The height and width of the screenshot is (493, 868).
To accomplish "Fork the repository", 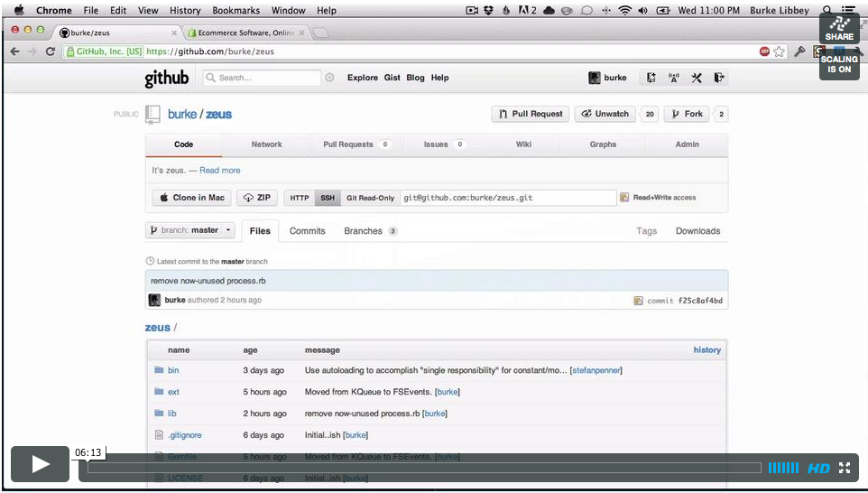I will point(687,114).
